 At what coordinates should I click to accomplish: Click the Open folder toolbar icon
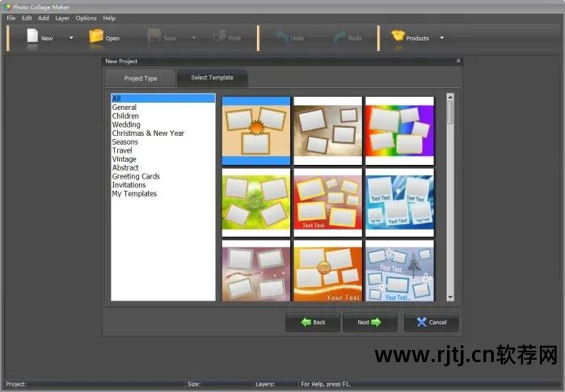[x=96, y=37]
